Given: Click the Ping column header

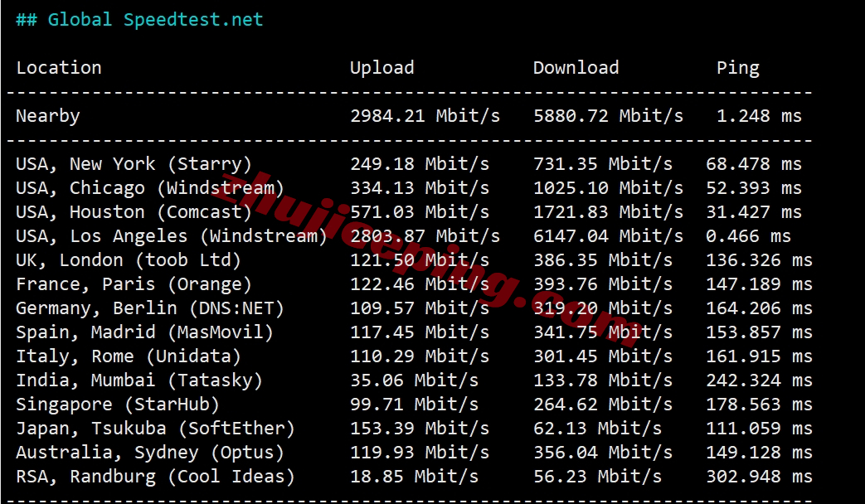Looking at the screenshot, I should (x=737, y=68).
